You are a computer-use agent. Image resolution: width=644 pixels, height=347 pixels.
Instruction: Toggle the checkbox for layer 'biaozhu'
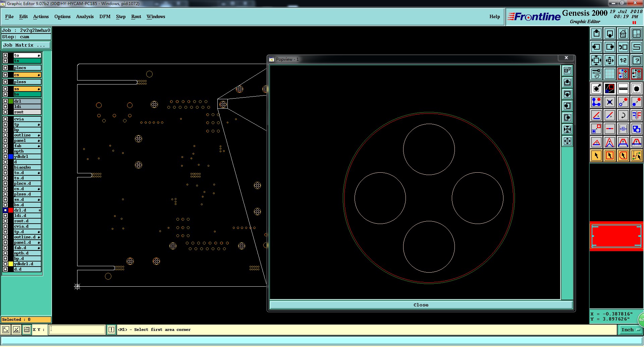(5, 167)
